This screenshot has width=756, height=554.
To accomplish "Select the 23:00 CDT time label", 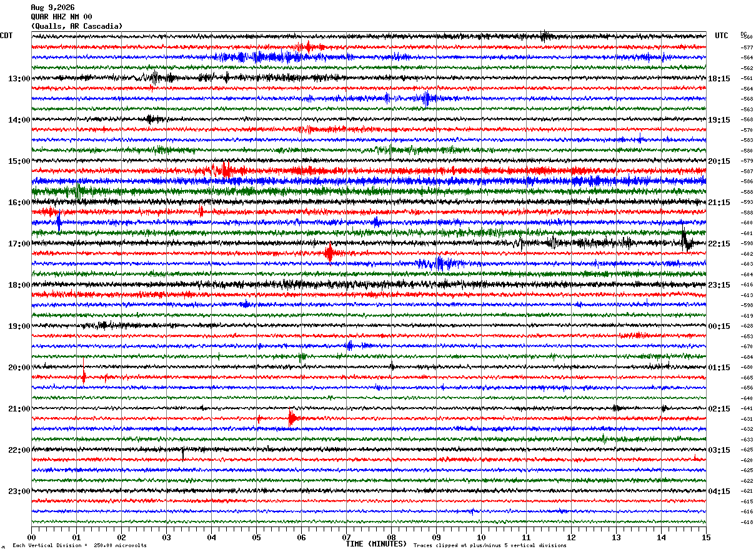I will (19, 491).
